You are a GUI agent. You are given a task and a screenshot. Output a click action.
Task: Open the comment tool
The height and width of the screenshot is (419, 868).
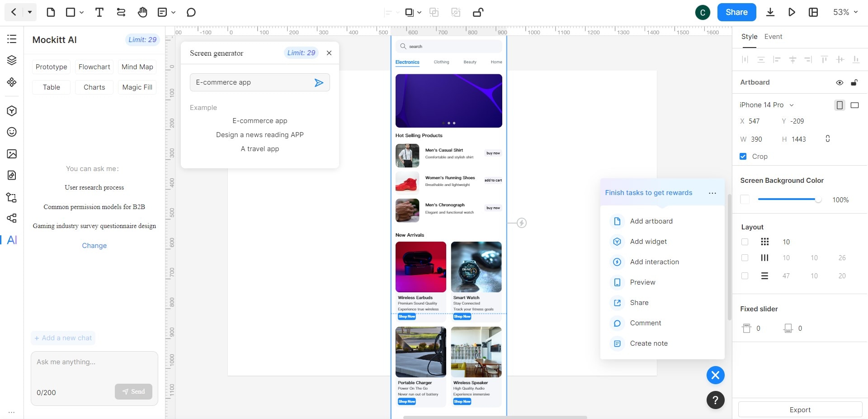[191, 12]
